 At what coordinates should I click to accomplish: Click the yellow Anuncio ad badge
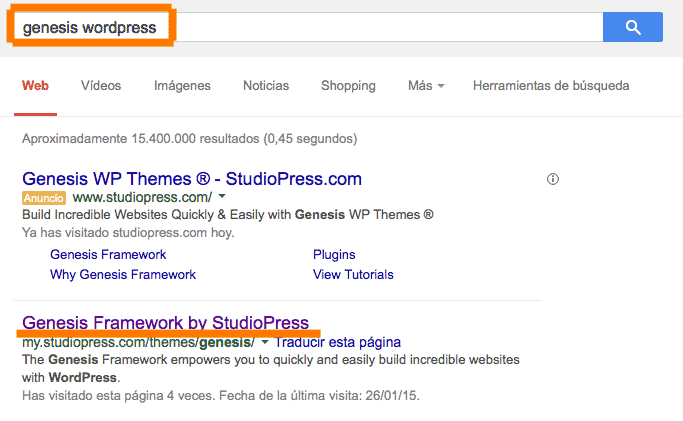(44, 198)
